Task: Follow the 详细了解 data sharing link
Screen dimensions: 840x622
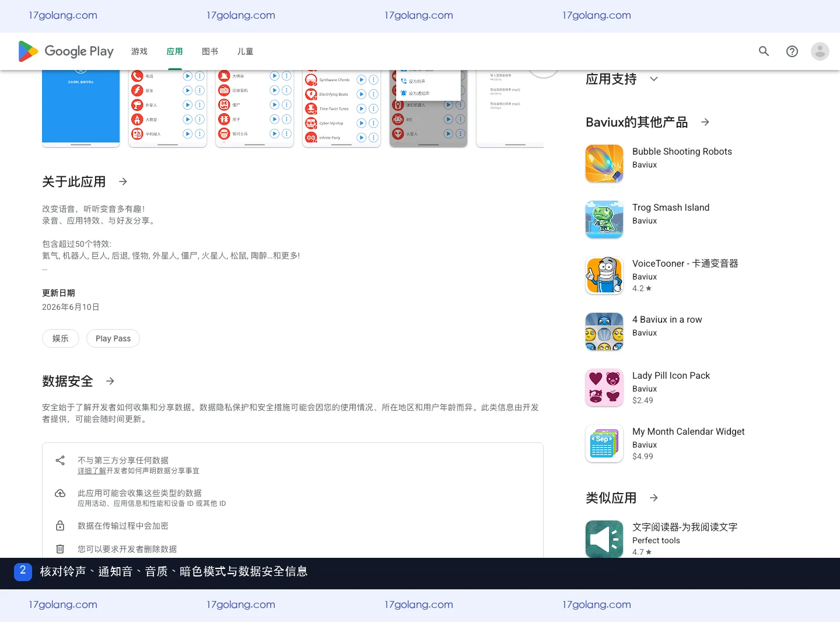Action: pos(92,471)
